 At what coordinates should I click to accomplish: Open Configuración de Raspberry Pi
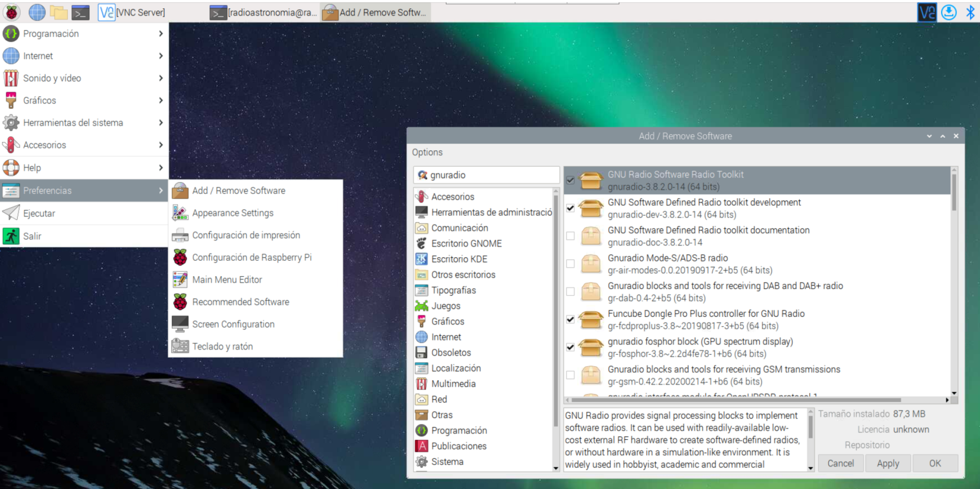[x=256, y=257]
